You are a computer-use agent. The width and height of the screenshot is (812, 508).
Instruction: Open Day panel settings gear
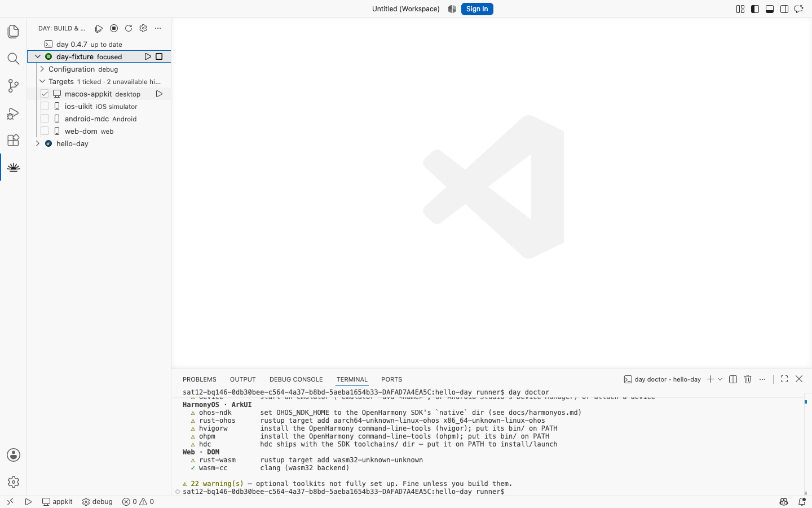[x=143, y=28]
